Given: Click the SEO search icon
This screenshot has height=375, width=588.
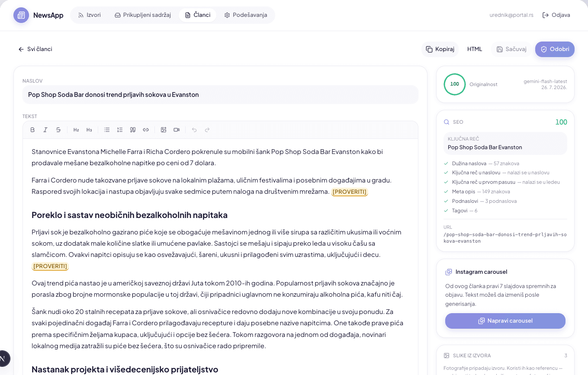Looking at the screenshot, I should point(447,122).
